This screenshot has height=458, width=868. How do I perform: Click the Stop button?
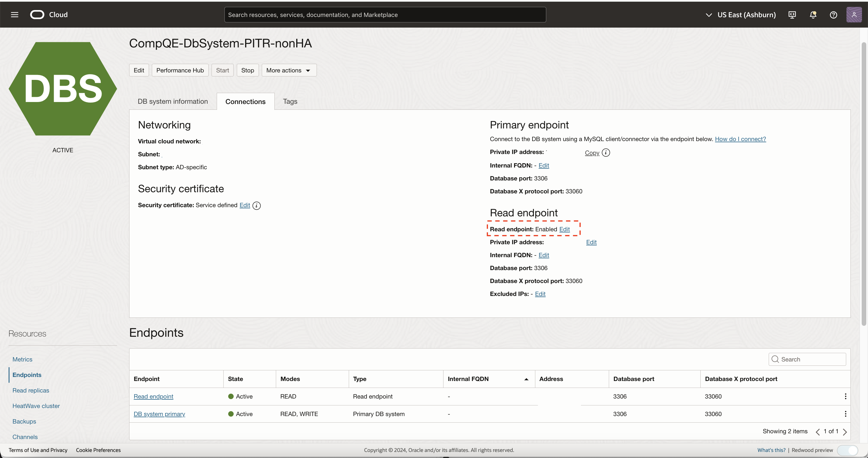click(247, 70)
